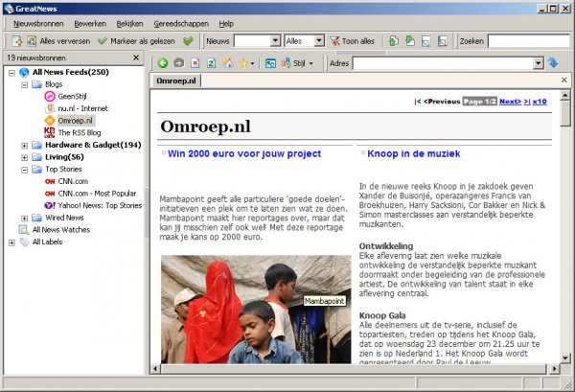The height and width of the screenshot is (392, 575).
Task: Click horizontal scrollbar right arrow
Action: click(555, 369)
